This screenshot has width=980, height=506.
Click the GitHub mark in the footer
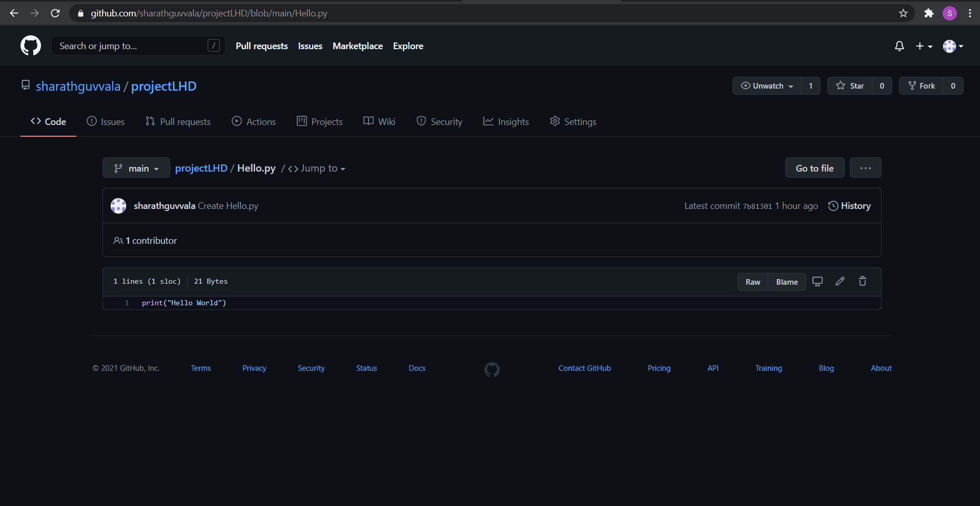point(492,369)
